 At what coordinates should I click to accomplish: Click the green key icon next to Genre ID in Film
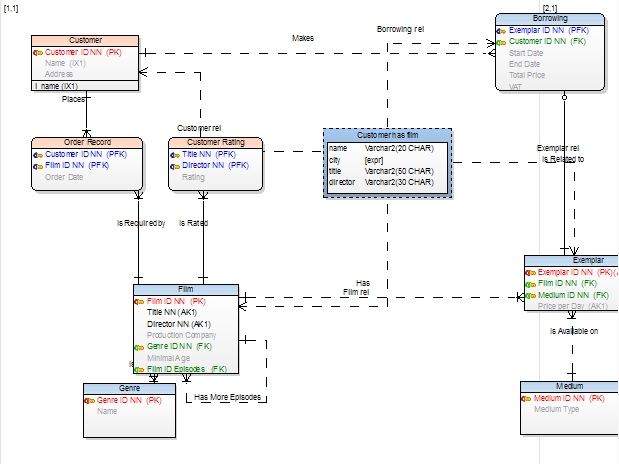pos(139,348)
